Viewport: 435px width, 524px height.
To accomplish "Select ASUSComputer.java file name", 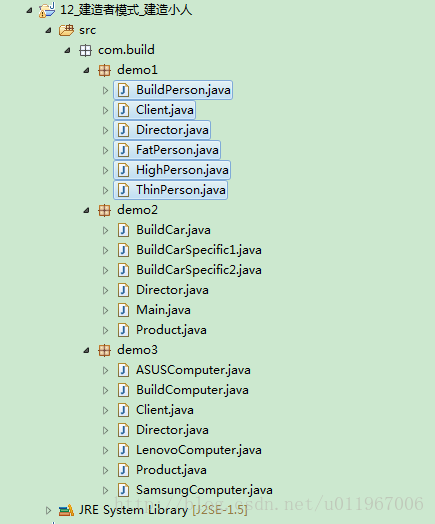I will click(x=193, y=370).
